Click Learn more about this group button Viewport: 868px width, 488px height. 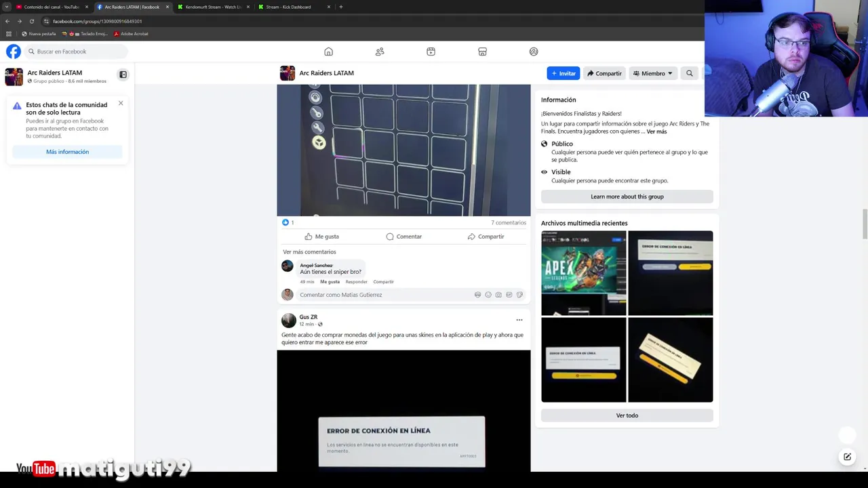tap(627, 197)
